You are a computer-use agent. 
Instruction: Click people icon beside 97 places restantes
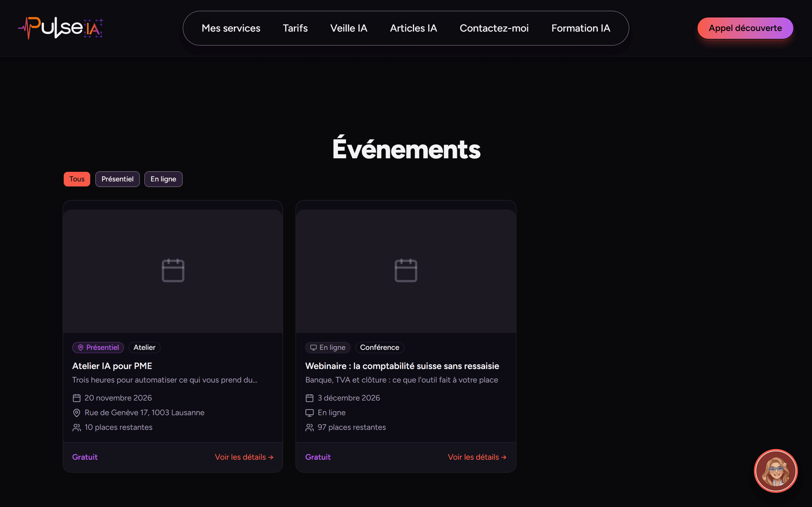coord(309,428)
